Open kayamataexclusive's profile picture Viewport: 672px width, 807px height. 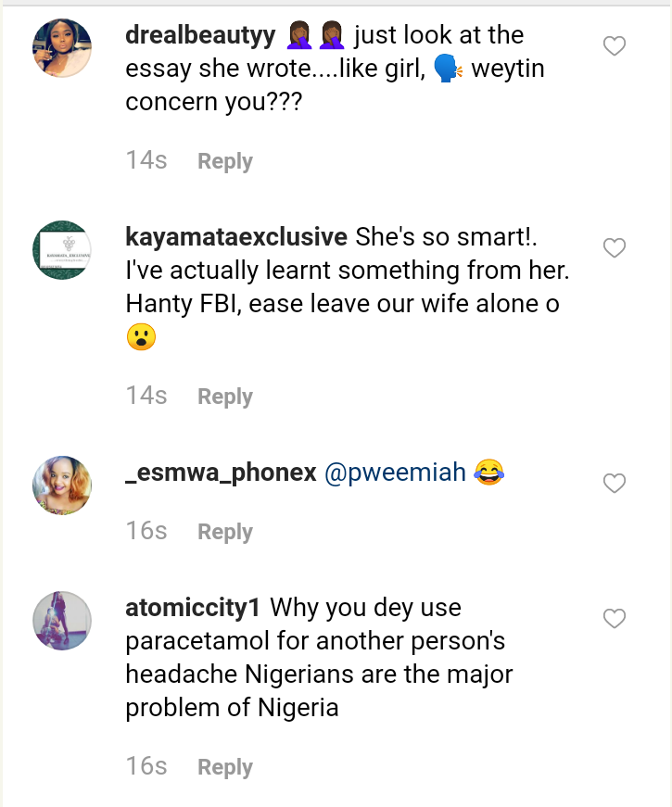[x=62, y=250]
